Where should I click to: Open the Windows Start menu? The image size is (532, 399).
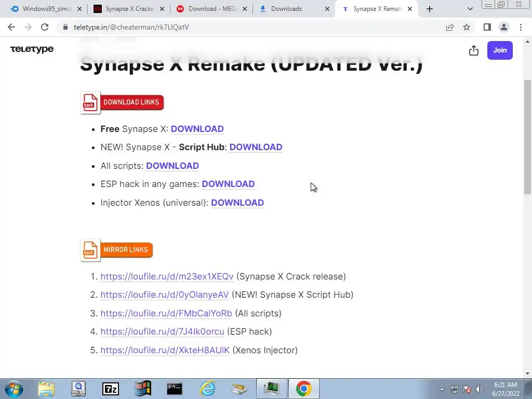pyautogui.click(x=14, y=389)
